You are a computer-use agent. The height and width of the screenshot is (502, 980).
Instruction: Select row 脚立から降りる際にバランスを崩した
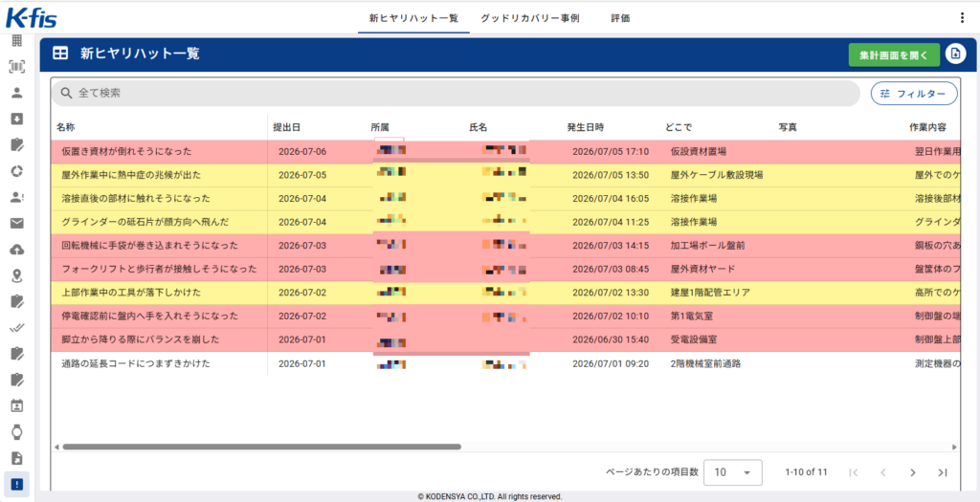click(505, 339)
